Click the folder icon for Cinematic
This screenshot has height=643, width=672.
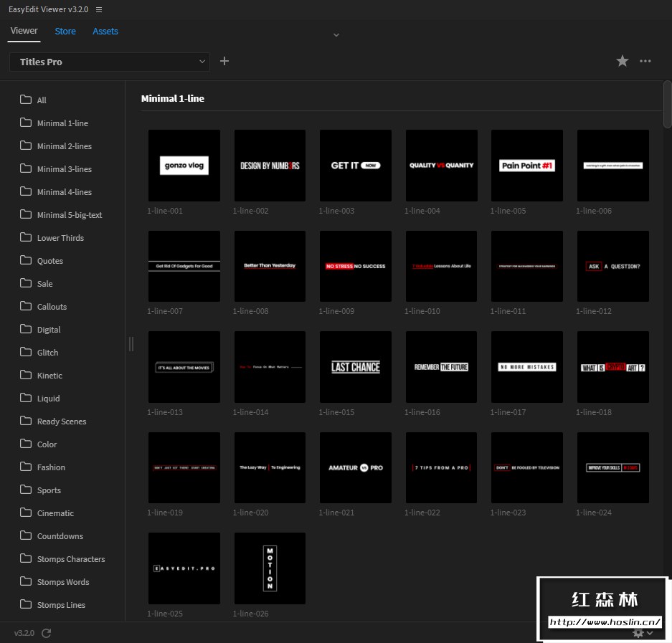(26, 513)
